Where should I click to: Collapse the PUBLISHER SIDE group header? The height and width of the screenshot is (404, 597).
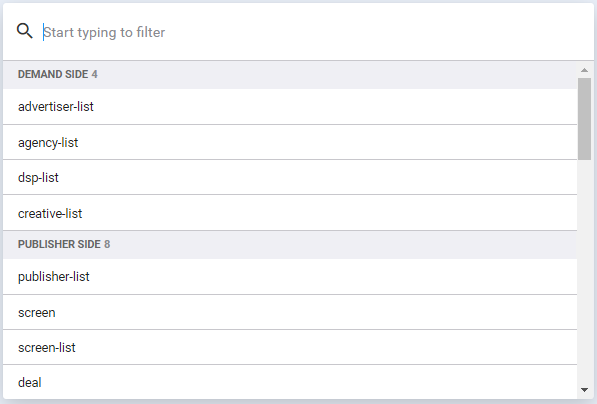[x=290, y=244]
